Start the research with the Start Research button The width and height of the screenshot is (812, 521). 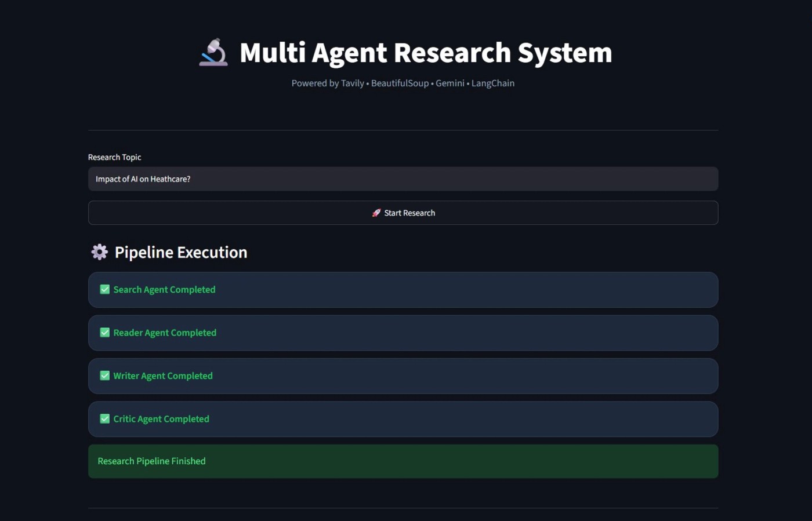403,213
